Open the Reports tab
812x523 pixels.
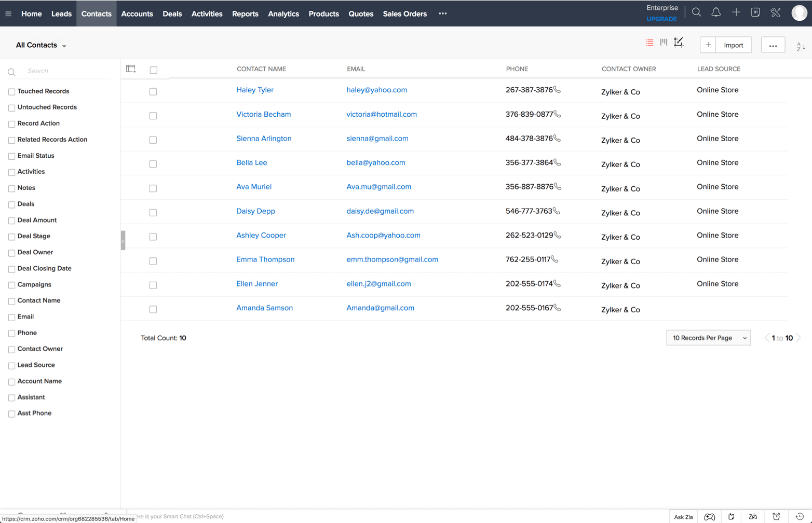(245, 13)
